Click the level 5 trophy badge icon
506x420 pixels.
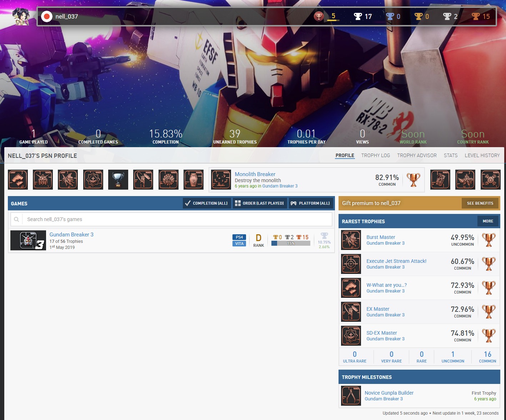[x=319, y=16]
